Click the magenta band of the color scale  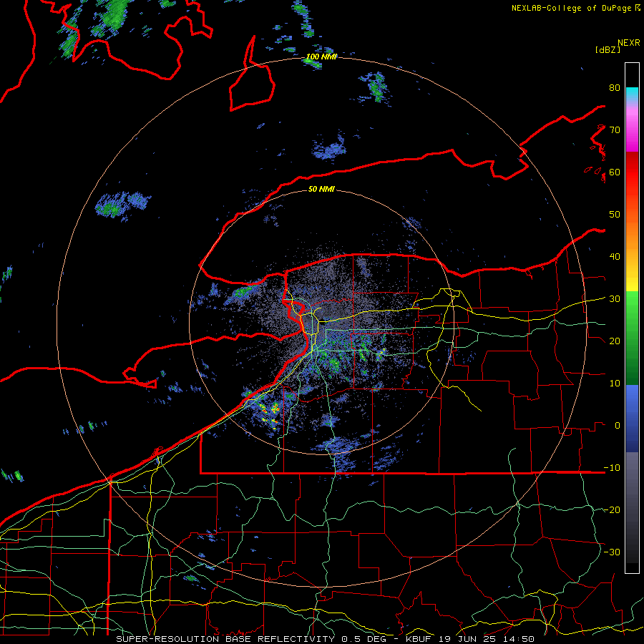coord(632,127)
